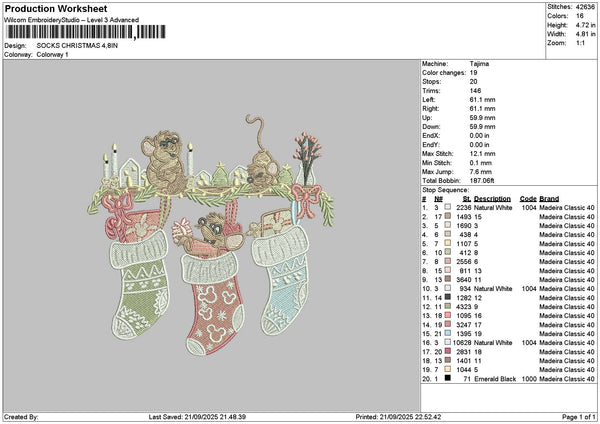
Task: Click the Color changes value 19
Action: pos(473,73)
